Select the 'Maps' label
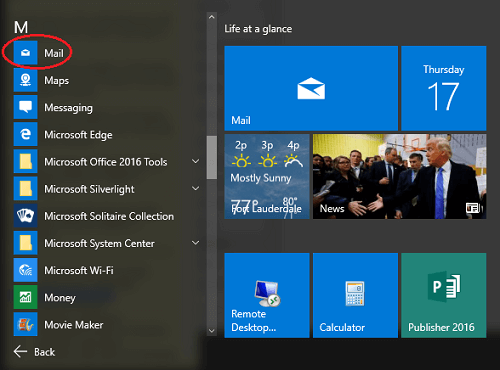Image resolution: width=500 pixels, height=370 pixels. 57,81
